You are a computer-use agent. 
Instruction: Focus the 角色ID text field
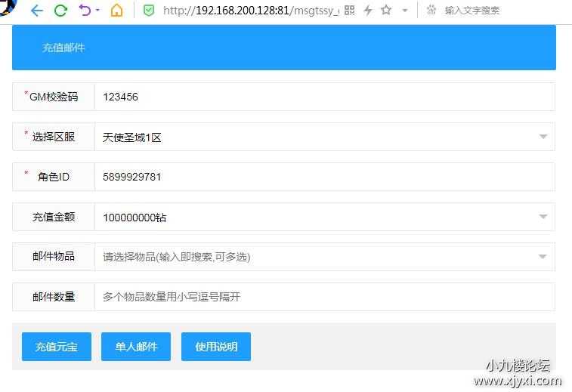click(x=325, y=177)
